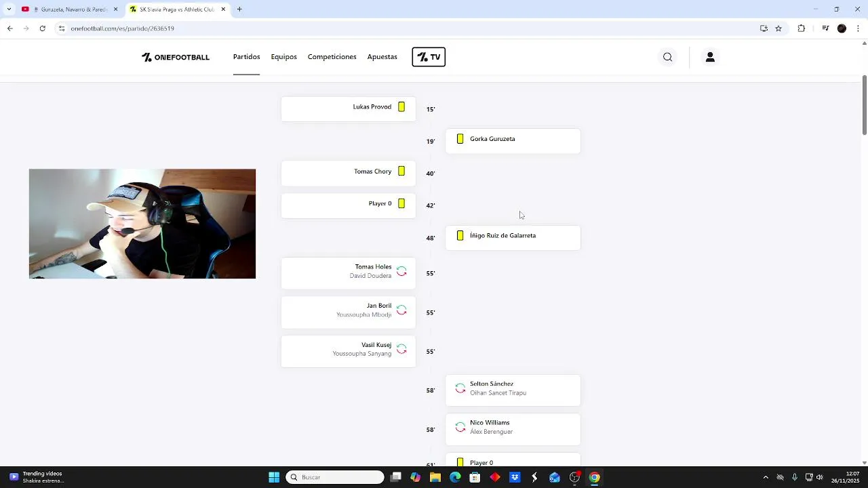Image resolution: width=868 pixels, height=488 pixels.
Task: Select the Partidos menu item
Action: (x=247, y=57)
